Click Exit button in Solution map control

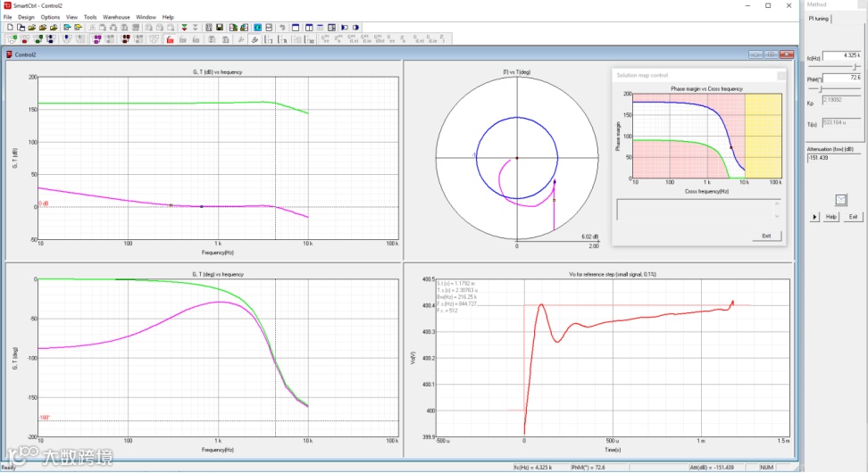point(766,236)
